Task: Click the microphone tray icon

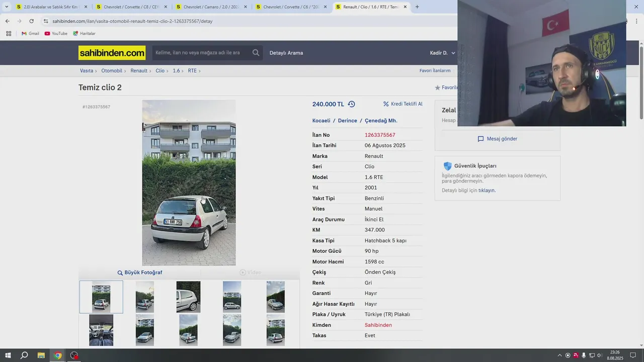Action: pos(584,355)
